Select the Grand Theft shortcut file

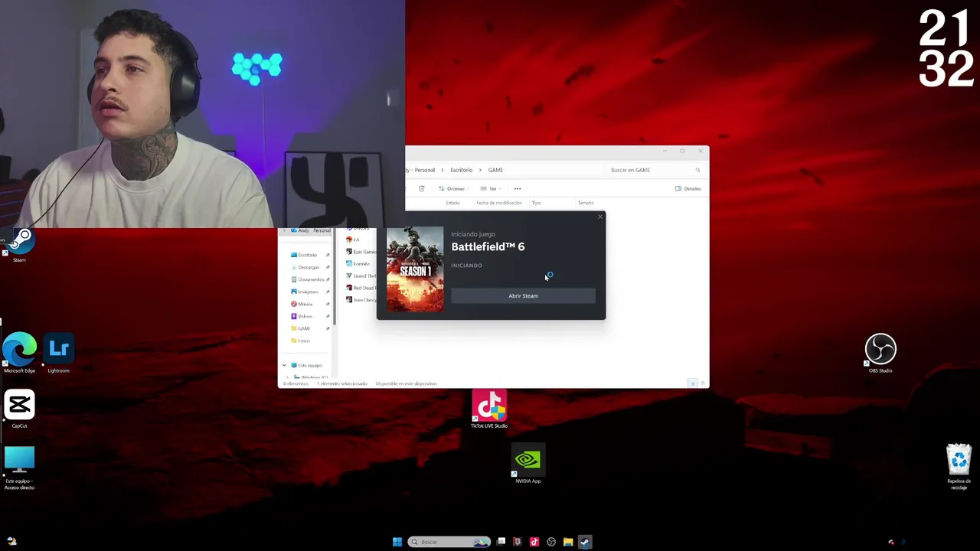click(360, 275)
